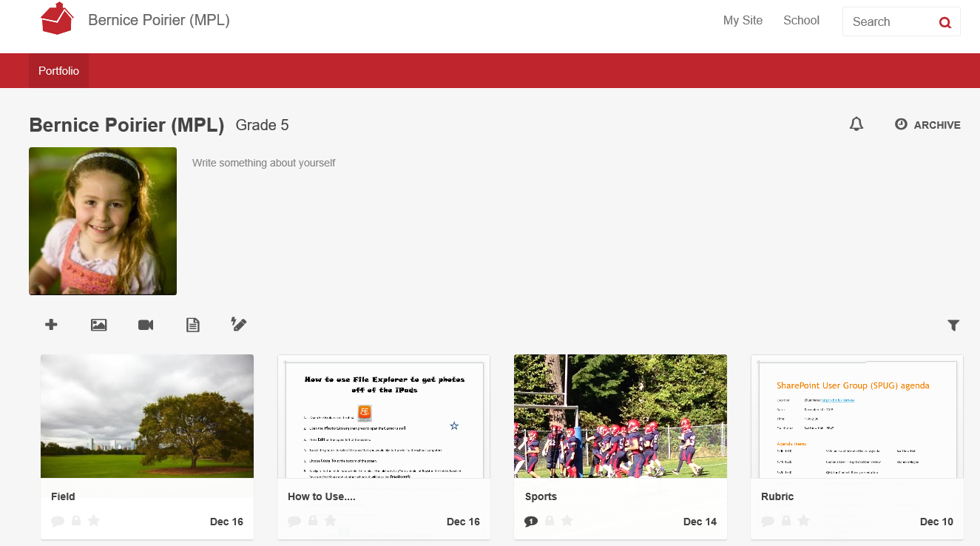Add a video with the camera icon

point(146,325)
